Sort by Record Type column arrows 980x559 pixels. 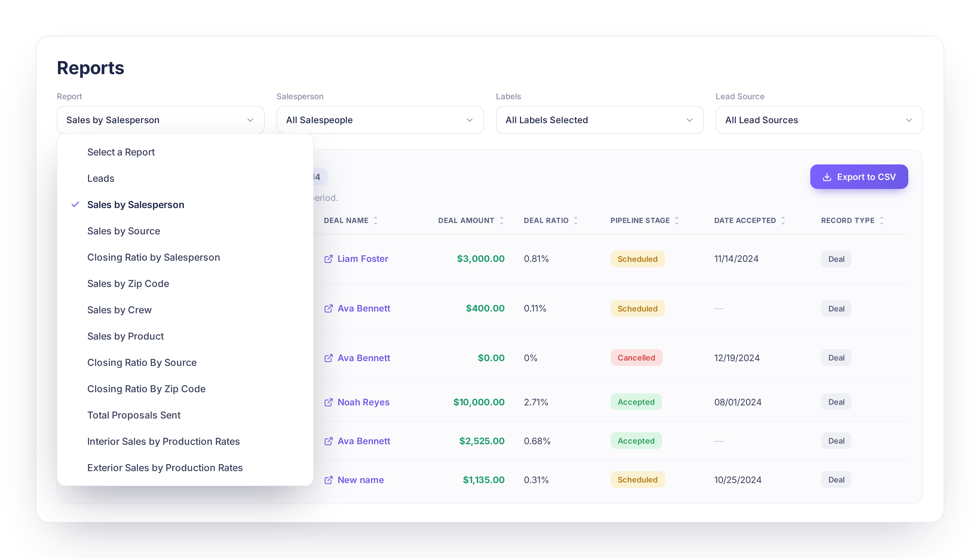[x=882, y=220]
